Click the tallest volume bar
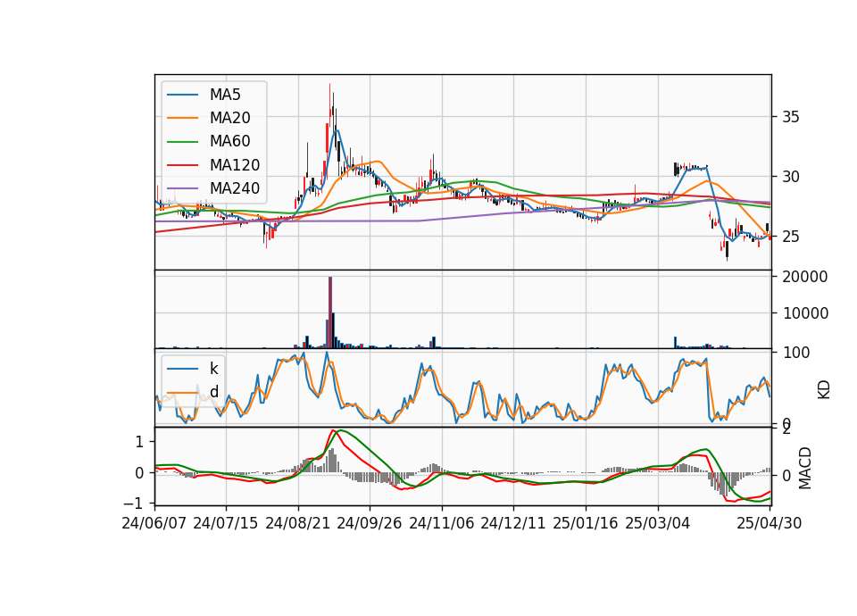This screenshot has width=857, height=616. [330, 312]
